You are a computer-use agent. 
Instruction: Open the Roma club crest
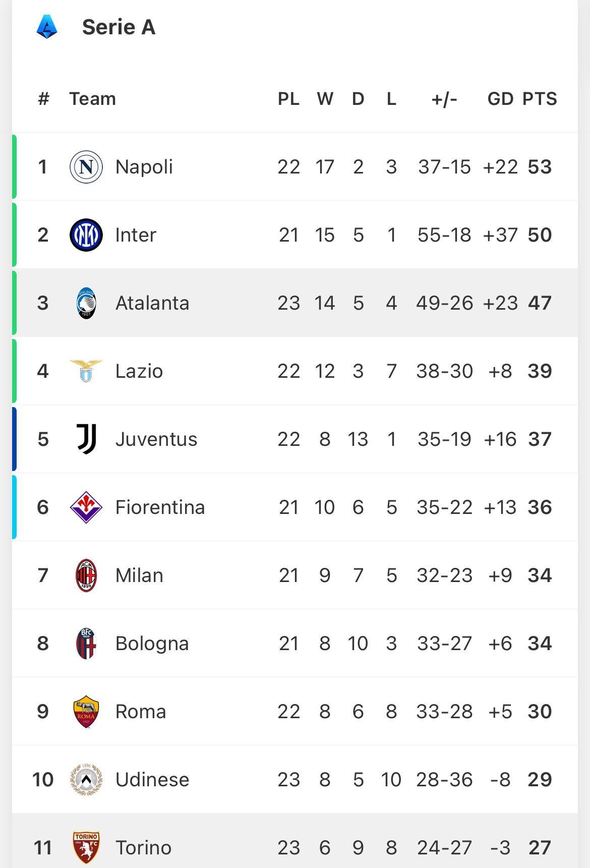pos(86,712)
